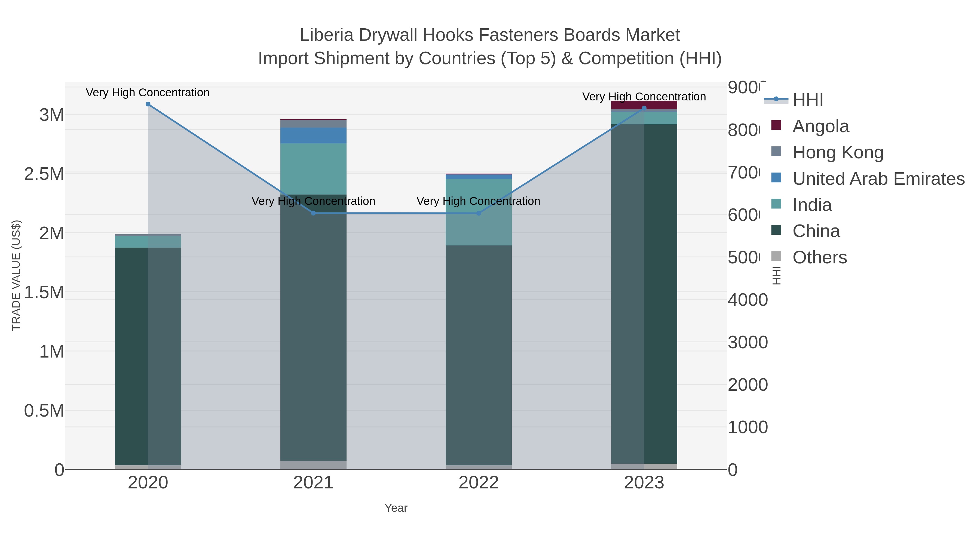The width and height of the screenshot is (980, 551).
Task: Click the India segment in 2022 bar
Action: coord(479,212)
